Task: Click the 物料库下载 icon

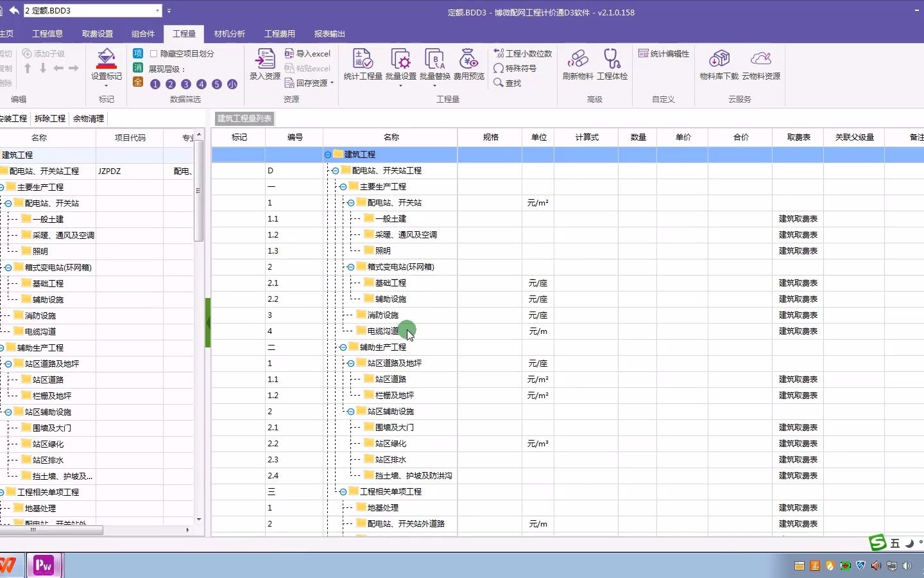Action: 721,64
